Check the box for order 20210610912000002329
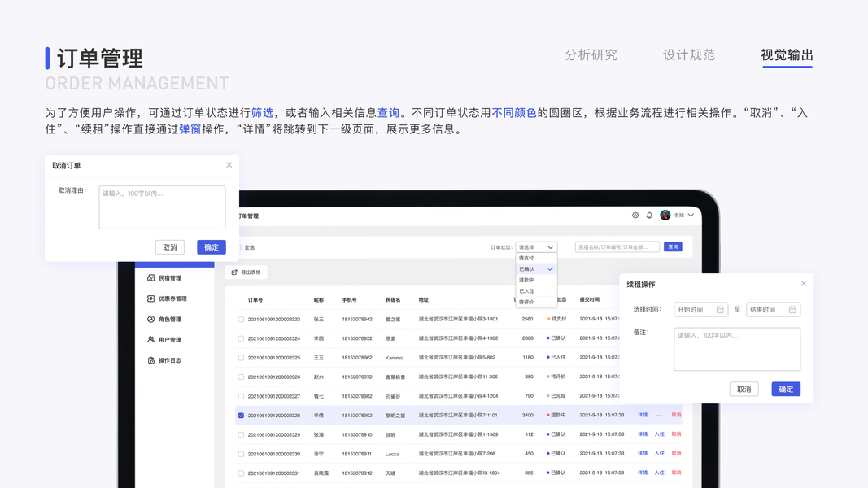Image resolution: width=868 pixels, height=488 pixels. (x=241, y=435)
